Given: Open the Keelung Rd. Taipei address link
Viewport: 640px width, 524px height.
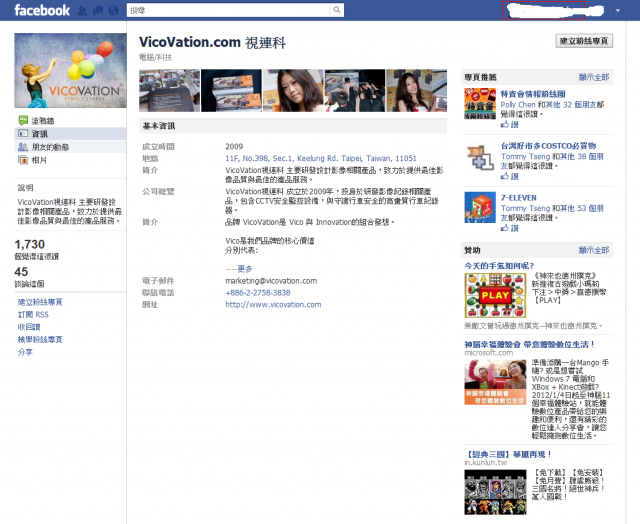Looking at the screenshot, I should (321, 158).
